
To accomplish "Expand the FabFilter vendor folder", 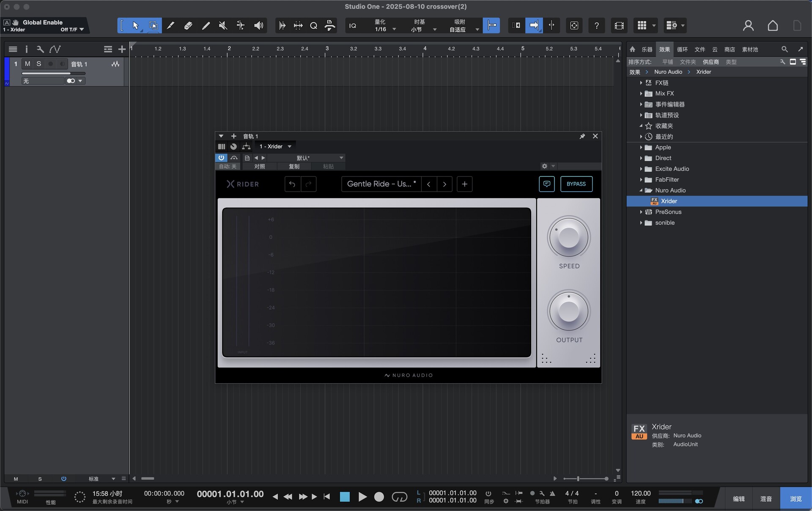I will 641,180.
